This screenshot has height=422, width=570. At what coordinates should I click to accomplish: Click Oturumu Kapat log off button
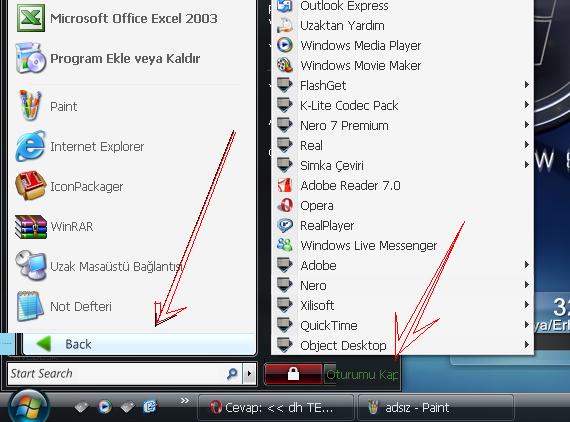pos(361,374)
